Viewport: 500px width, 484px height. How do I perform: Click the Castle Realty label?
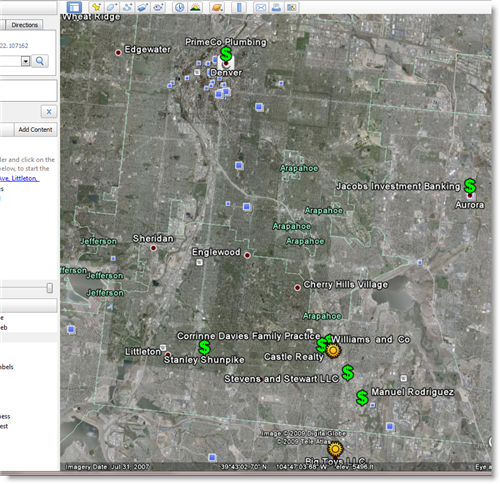(294, 357)
